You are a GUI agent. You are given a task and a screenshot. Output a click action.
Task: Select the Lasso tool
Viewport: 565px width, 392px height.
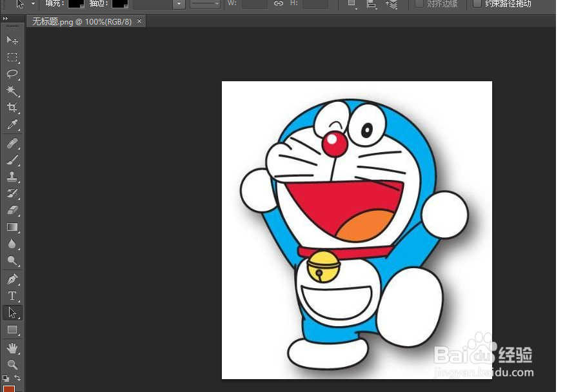12,74
